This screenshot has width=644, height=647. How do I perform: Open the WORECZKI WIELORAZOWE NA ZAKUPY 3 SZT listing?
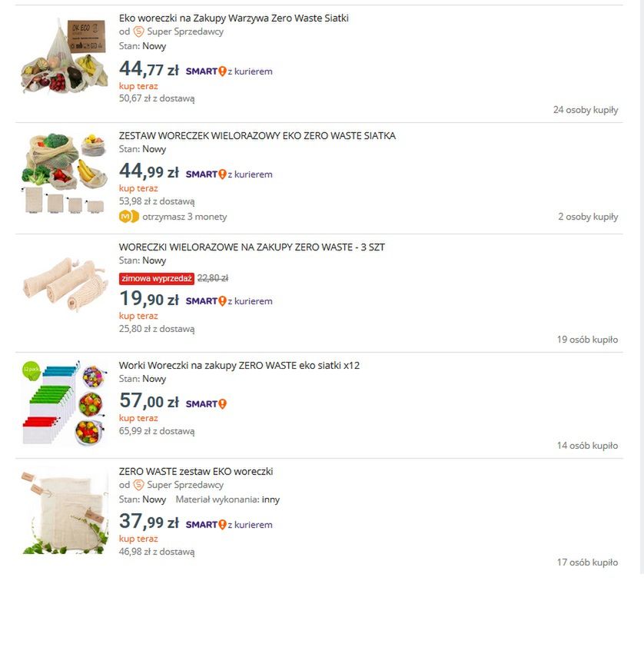(x=251, y=247)
